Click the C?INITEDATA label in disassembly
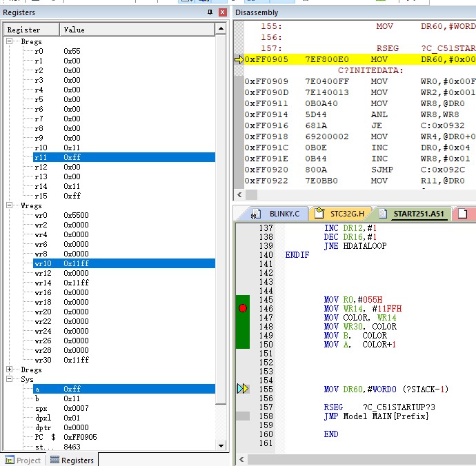This screenshot has width=476, height=466. point(370,70)
